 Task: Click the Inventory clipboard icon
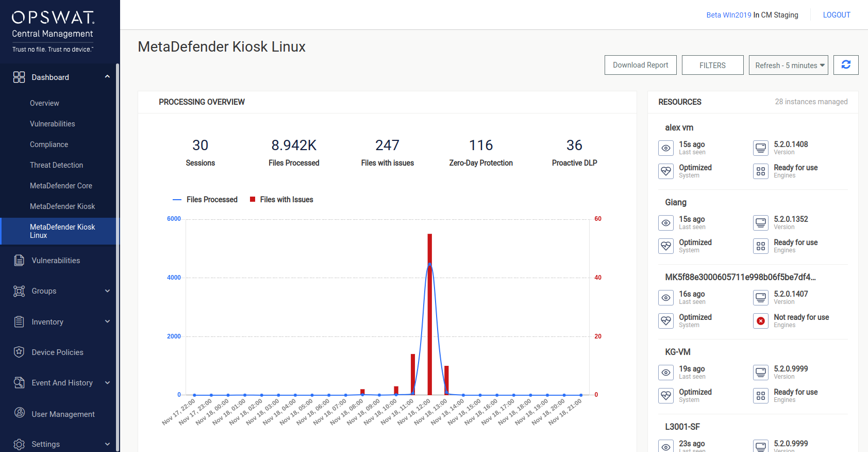pyautogui.click(x=19, y=322)
